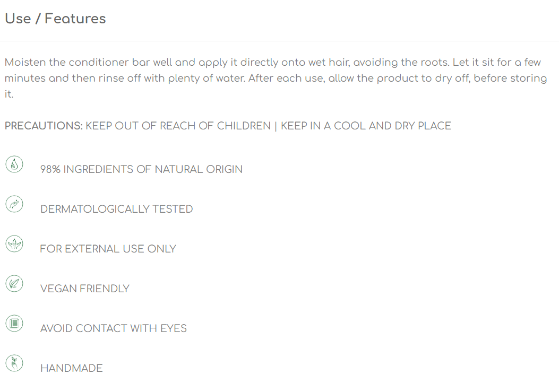Select the Use / Features heading tab
Image resolution: width=559 pixels, height=392 pixels.
(x=55, y=19)
